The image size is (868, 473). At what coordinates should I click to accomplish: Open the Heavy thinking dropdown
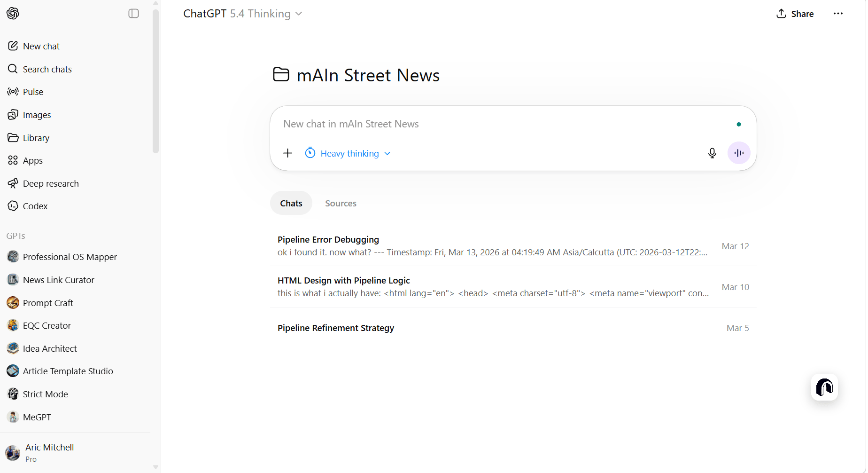pyautogui.click(x=348, y=153)
